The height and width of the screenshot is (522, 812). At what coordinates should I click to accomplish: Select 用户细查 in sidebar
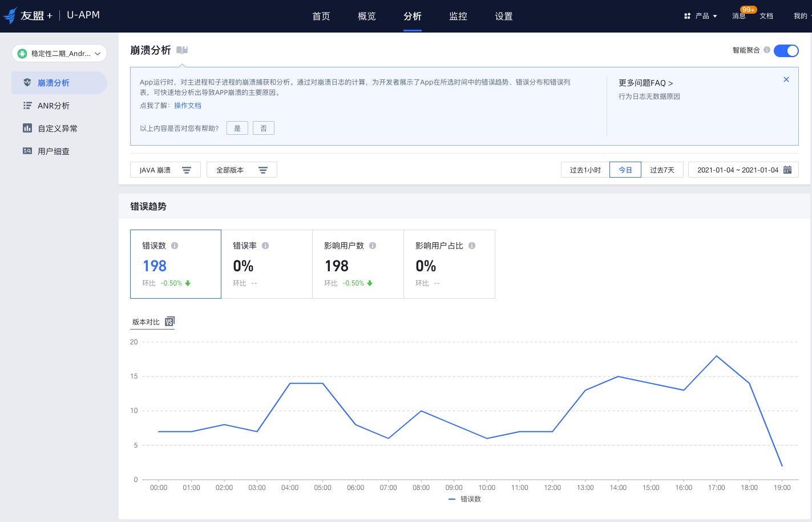coord(59,151)
